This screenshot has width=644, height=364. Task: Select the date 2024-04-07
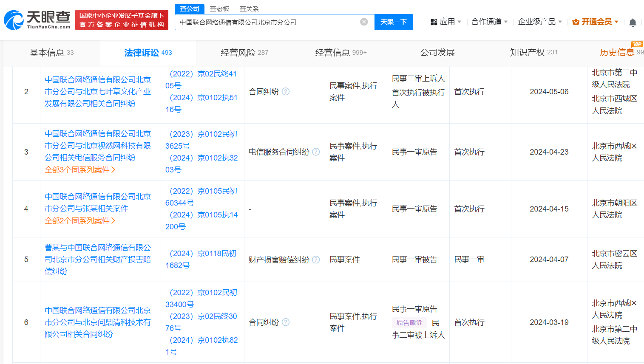pos(549,260)
